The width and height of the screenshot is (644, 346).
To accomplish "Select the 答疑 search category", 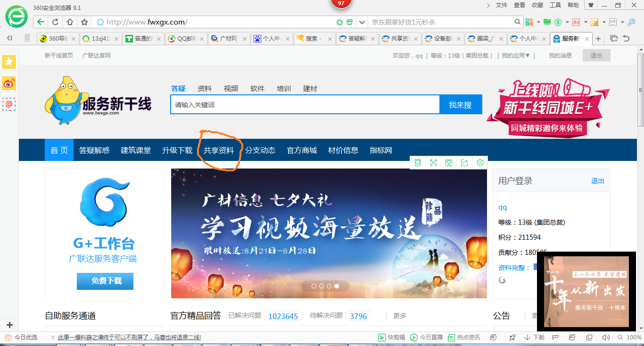I will pyautogui.click(x=178, y=88).
